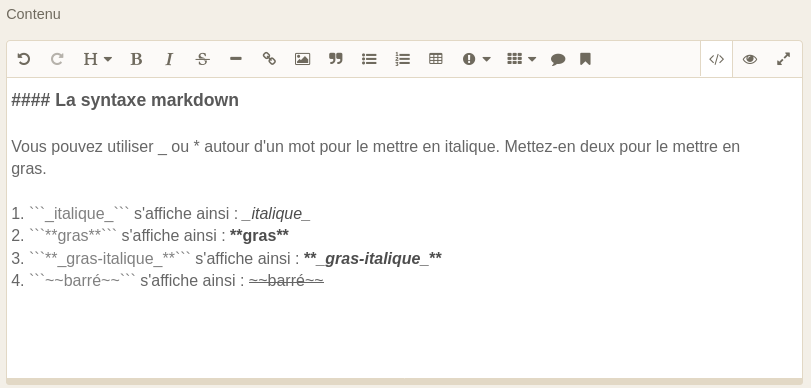Redo the last undone edit

click(57, 59)
